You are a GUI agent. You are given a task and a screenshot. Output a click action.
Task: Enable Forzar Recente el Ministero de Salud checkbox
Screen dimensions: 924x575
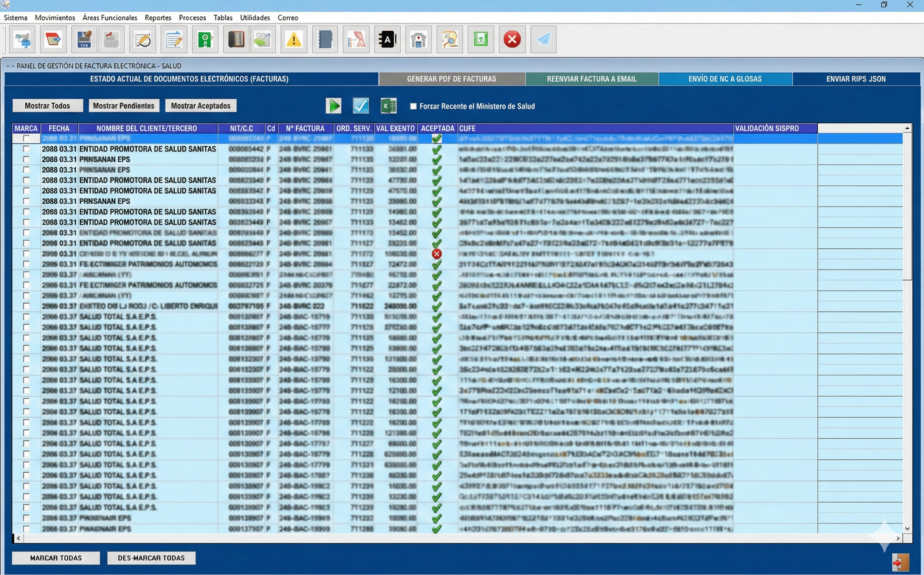pyautogui.click(x=413, y=106)
